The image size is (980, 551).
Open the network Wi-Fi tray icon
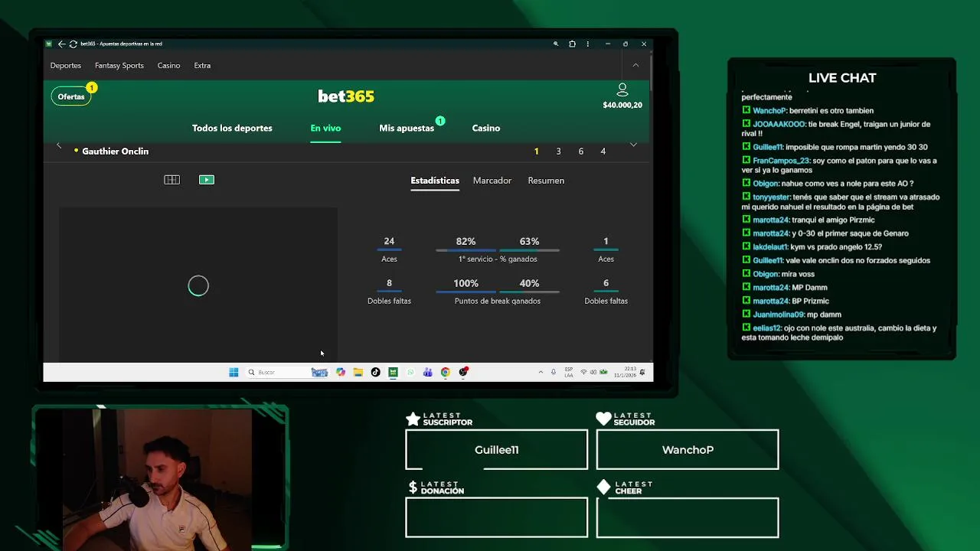pos(583,372)
